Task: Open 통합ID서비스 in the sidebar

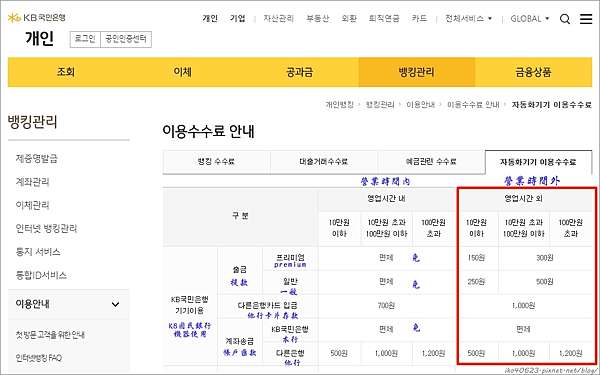Action: point(41,275)
